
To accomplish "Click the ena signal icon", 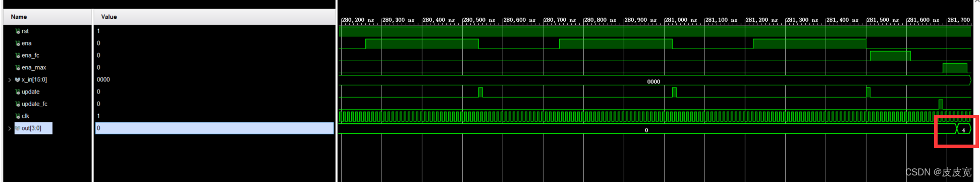I will click(x=18, y=43).
